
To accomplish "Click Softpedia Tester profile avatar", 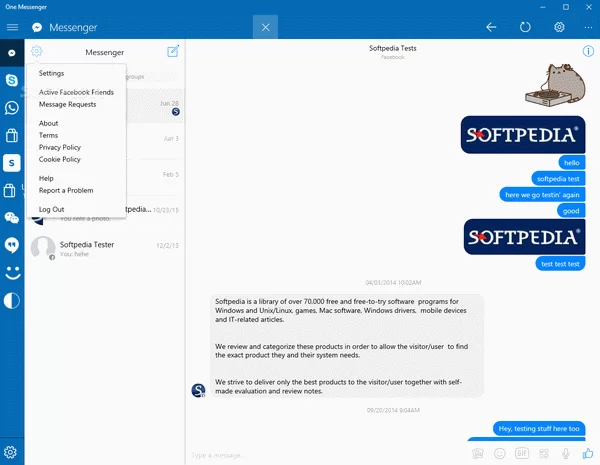I will 43,248.
